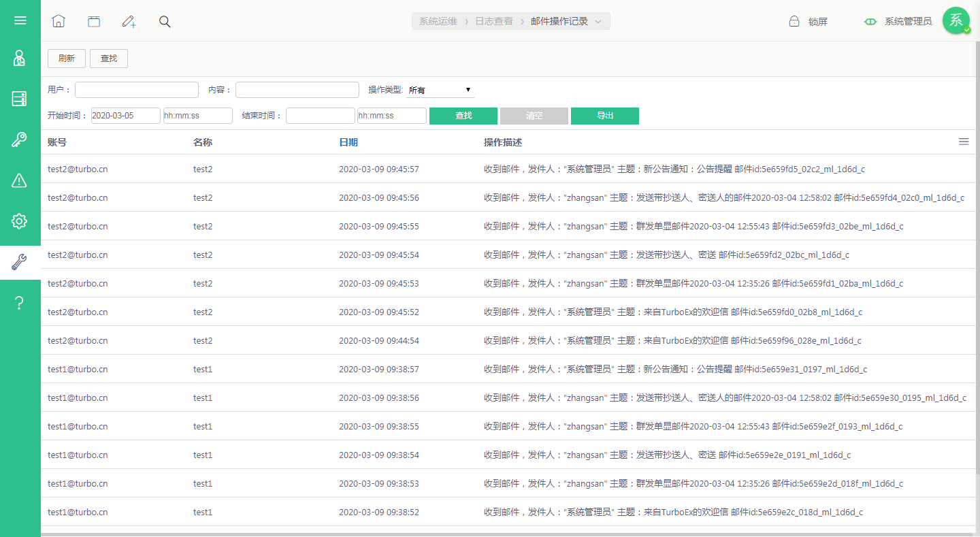Screen dimensions: 980x537
Task: Select date cell 2020-03-09 09:38:54
Action: 379,455
